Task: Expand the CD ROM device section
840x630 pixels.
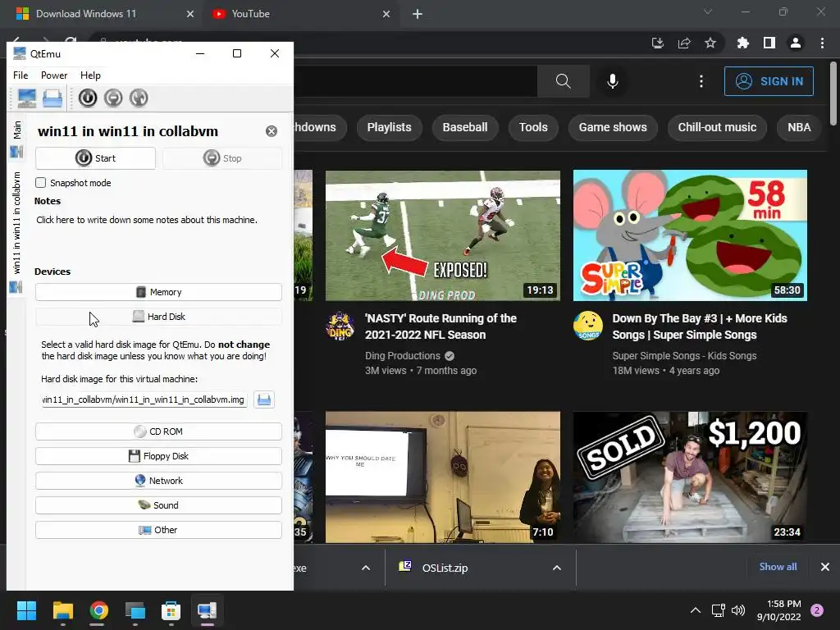Action: (x=158, y=431)
